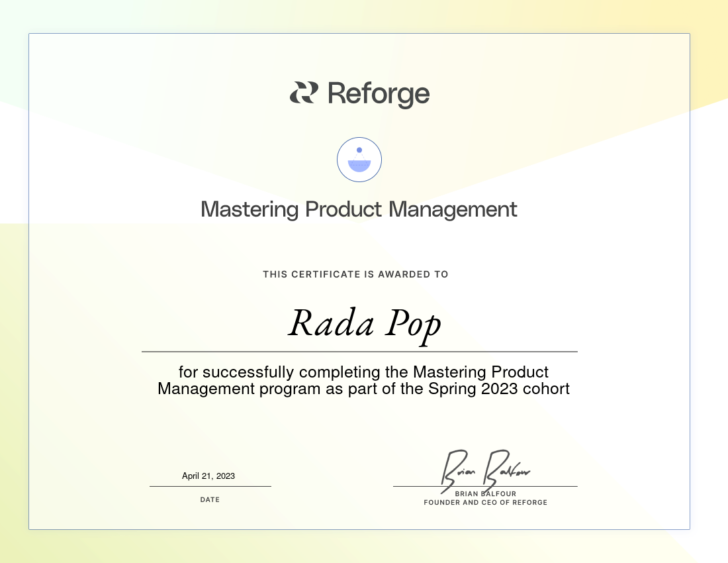Click the printed BRIAN BALFOUR name
Image resolution: width=728 pixels, height=563 pixels.
485,494
